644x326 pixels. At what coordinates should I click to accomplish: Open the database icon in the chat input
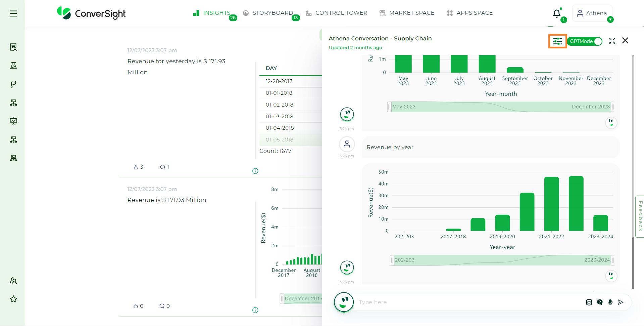[589, 302]
